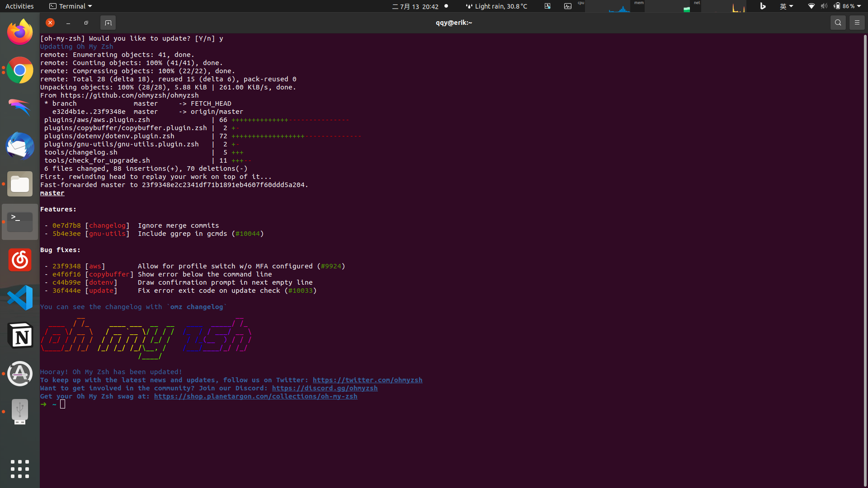
Task: Click plugins/aws/aws.plugin.zsh file name
Action: point(97,120)
